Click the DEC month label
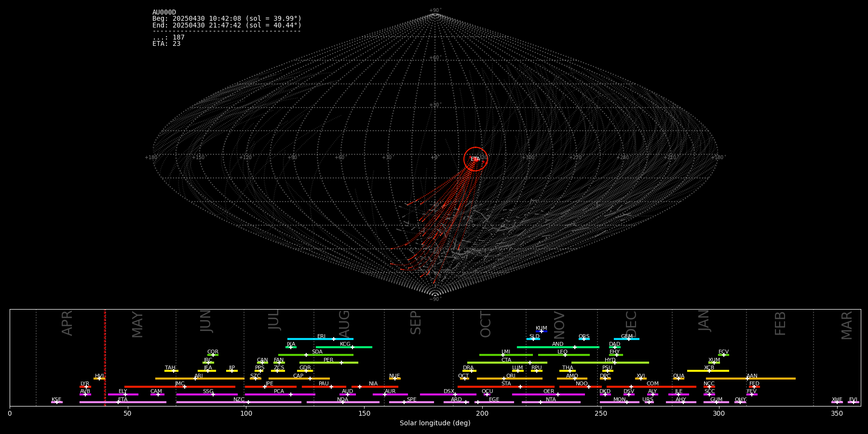The image size is (868, 434). click(x=631, y=325)
